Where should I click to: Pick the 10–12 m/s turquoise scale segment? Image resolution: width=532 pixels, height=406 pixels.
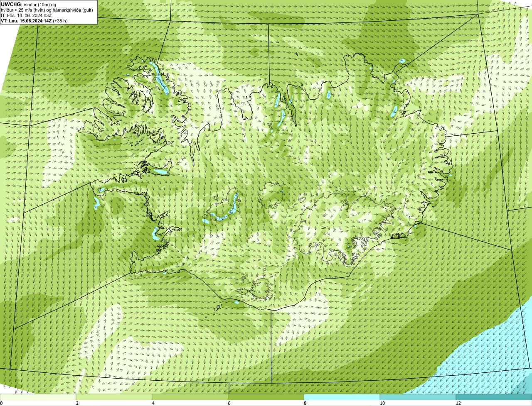[x=418, y=397]
